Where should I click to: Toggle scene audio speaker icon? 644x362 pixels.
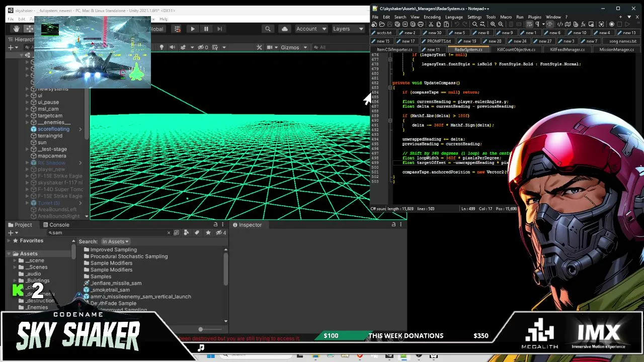point(172,47)
